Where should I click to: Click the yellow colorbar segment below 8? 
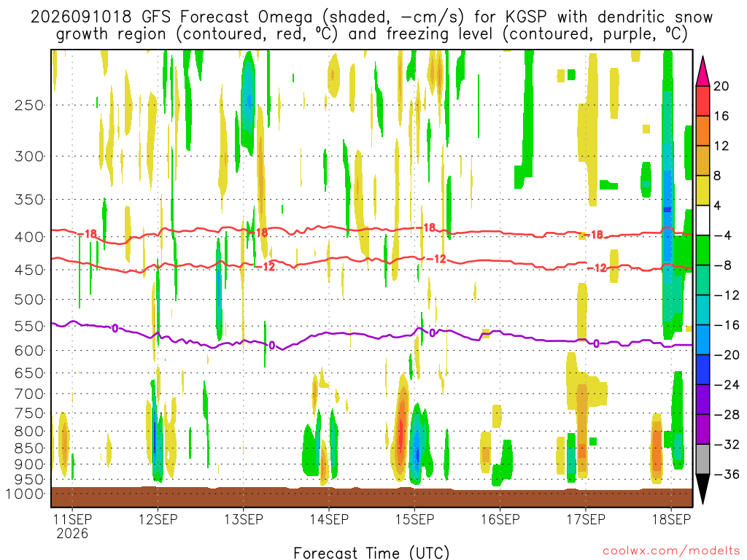[x=703, y=190]
